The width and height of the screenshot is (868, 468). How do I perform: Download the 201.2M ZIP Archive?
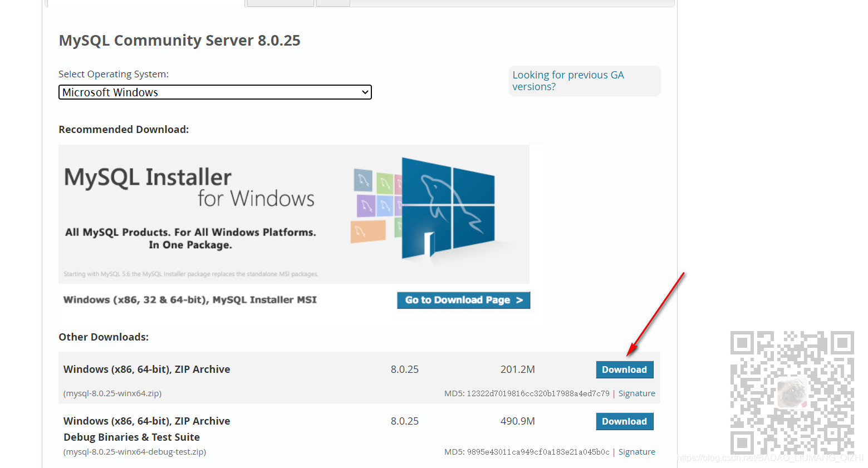pyautogui.click(x=624, y=370)
